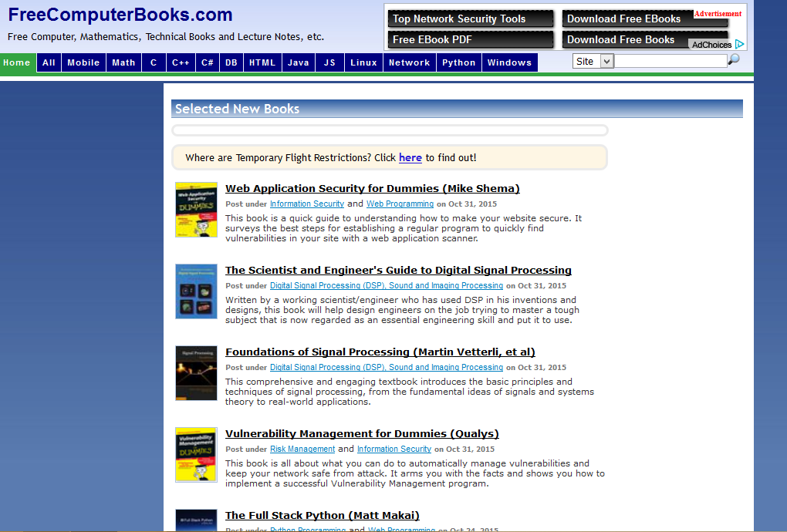This screenshot has width=787, height=532.
Task: Open the C# tab
Action: 208,62
